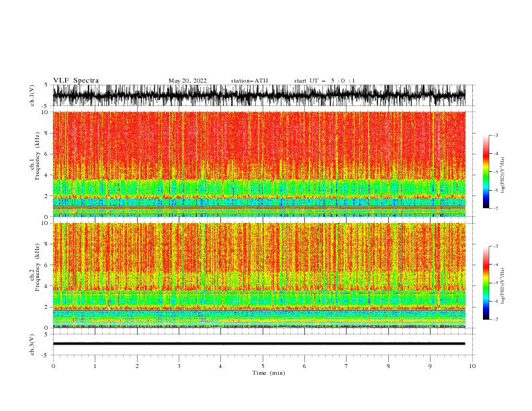Click the 'ch.1(V)' waveform axis label
This screenshot has height=411, width=532.
click(x=32, y=95)
